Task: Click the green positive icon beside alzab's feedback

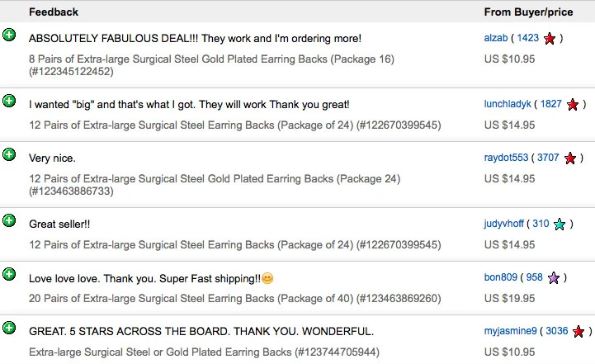Action: click(9, 35)
